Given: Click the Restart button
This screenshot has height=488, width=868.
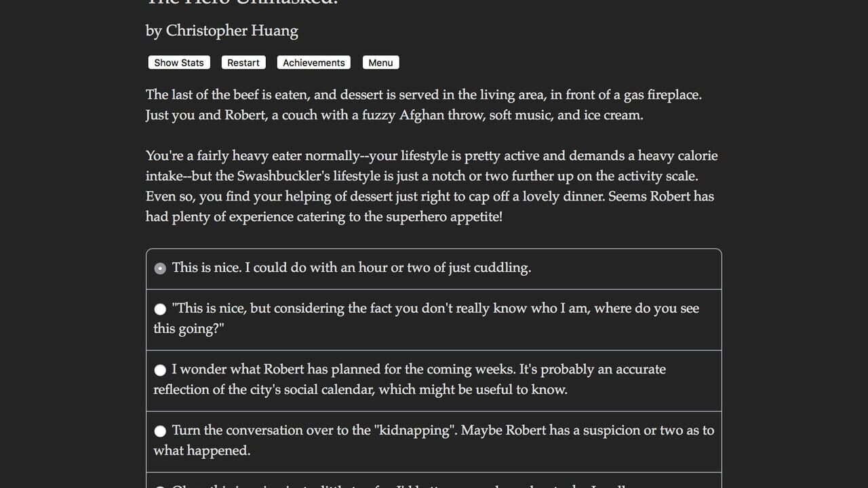Looking at the screenshot, I should tap(243, 62).
